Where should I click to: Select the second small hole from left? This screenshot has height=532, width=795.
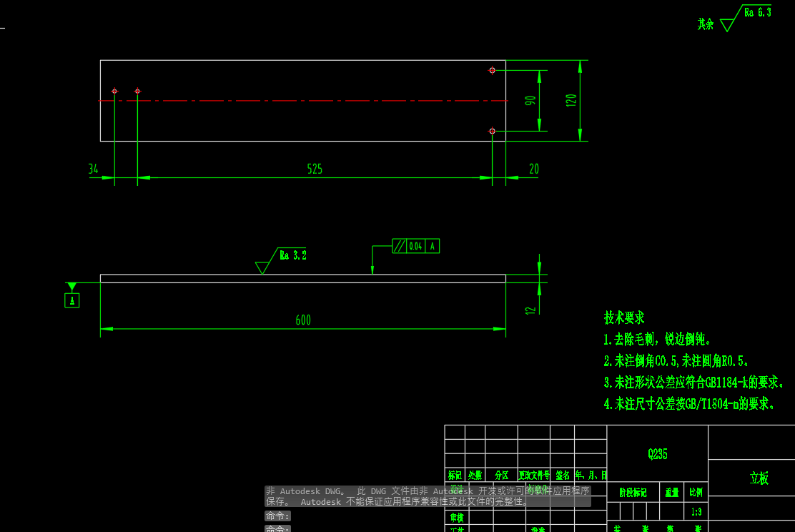(137, 92)
